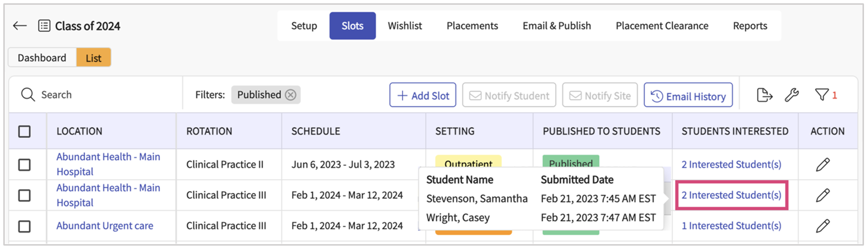The height and width of the screenshot is (250, 868).
Task: Click the back arrow icon
Action: click(20, 26)
